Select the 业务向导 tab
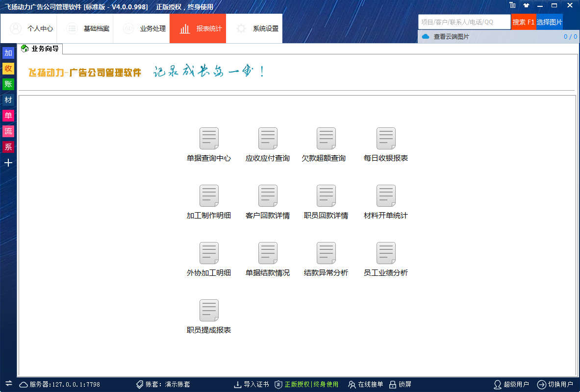Image resolution: width=580 pixels, height=392 pixels. pos(41,49)
